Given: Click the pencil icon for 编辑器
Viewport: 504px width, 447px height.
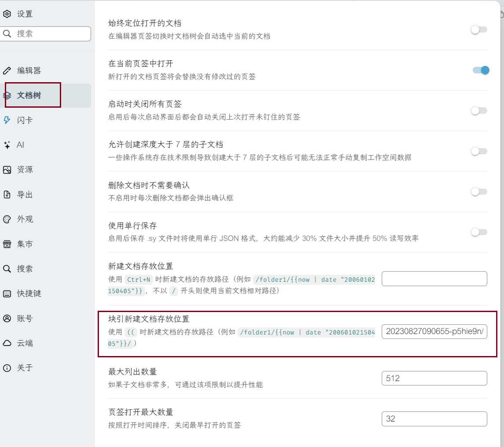Looking at the screenshot, I should click(x=7, y=70).
